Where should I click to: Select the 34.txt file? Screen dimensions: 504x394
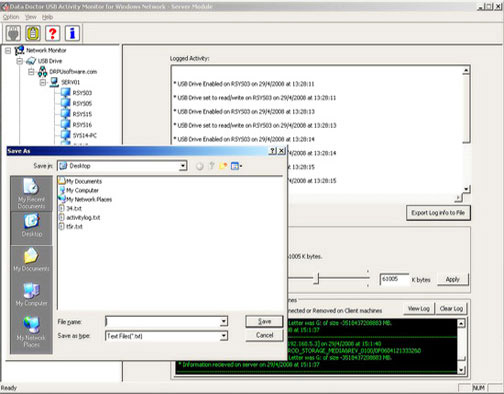(70, 208)
